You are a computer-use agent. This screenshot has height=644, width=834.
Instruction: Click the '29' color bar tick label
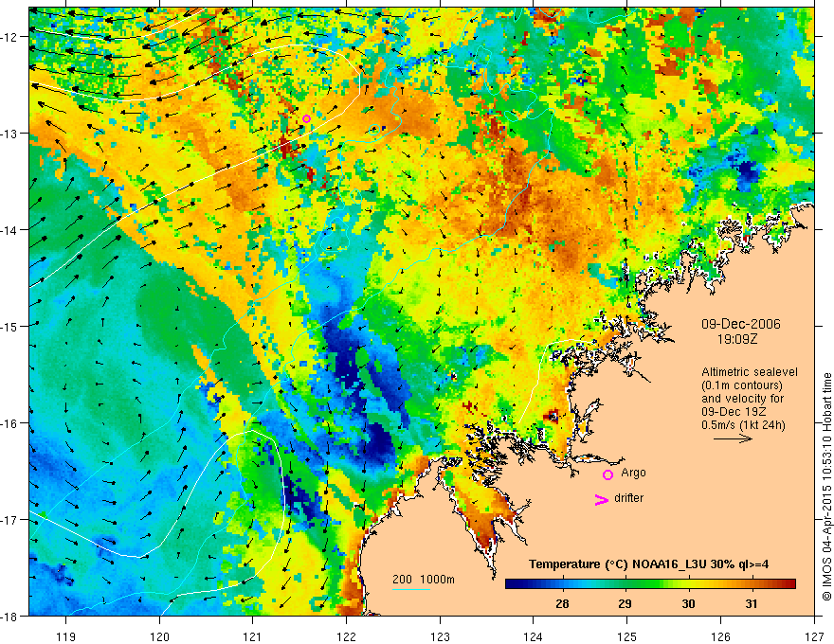[x=625, y=603]
